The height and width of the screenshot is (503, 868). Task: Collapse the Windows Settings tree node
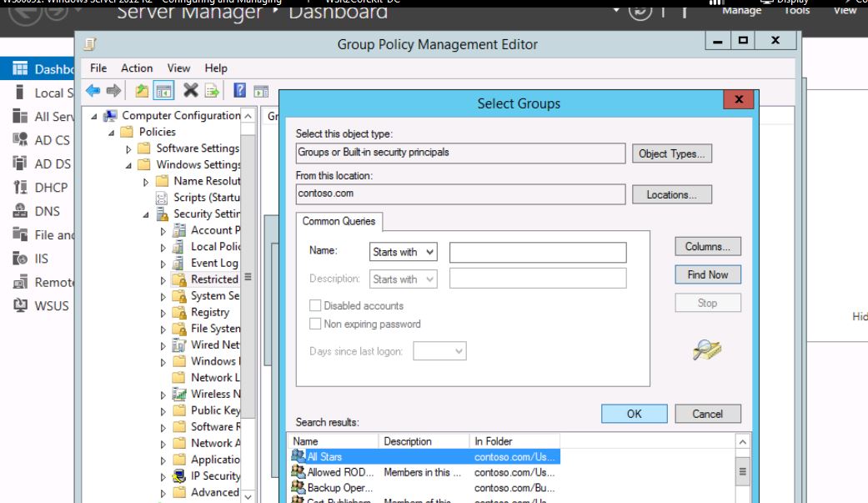coord(128,166)
